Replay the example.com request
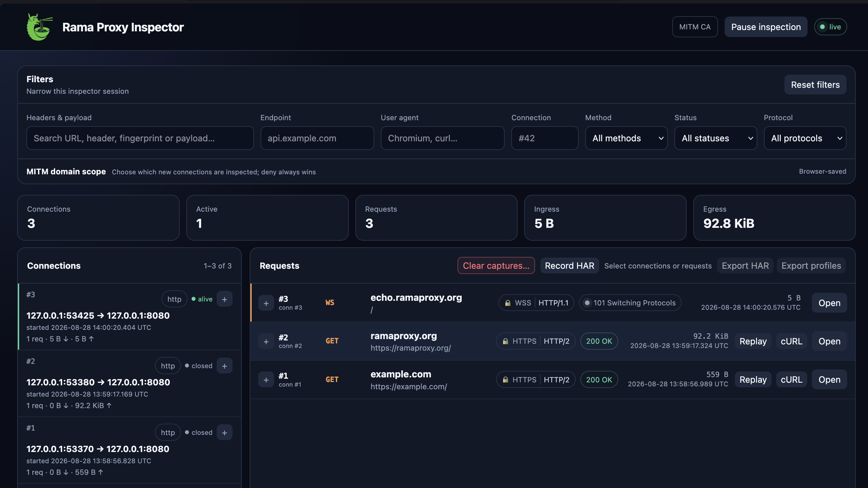This screenshot has width=868, height=488. pos(753,380)
